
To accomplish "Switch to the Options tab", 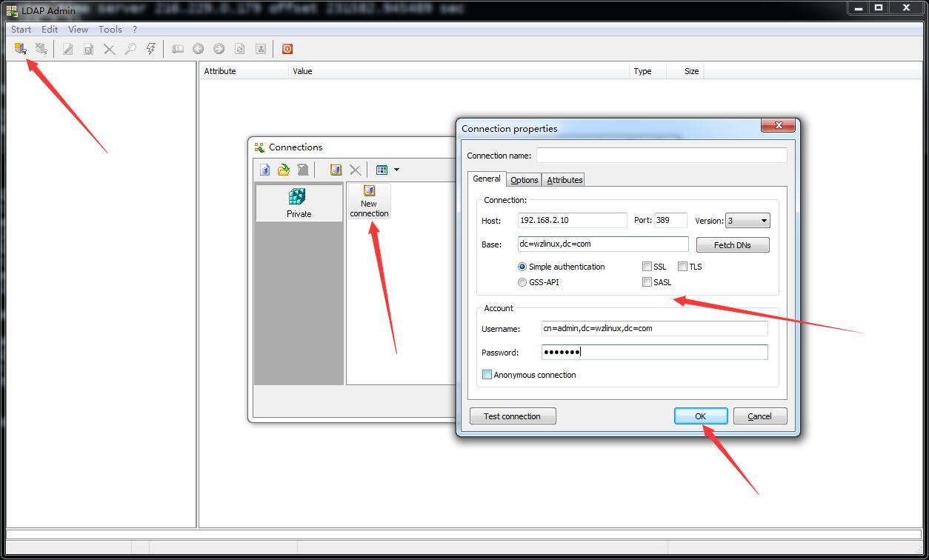I will tap(525, 180).
